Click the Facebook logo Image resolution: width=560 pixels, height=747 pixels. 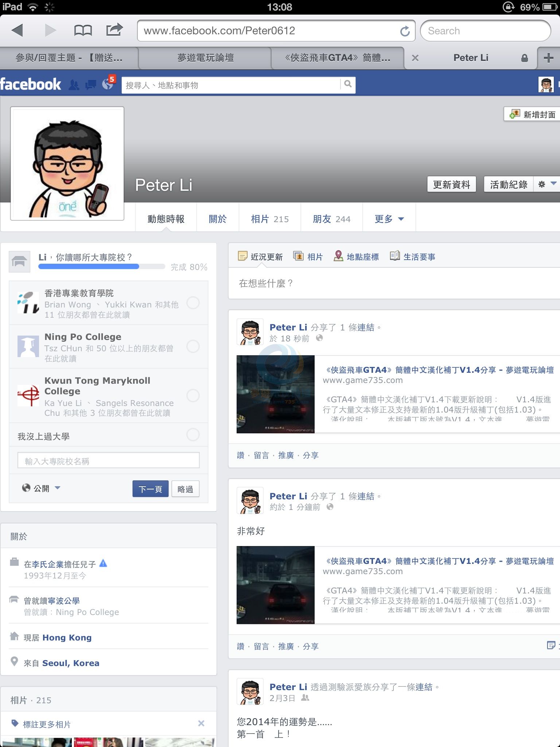point(31,84)
